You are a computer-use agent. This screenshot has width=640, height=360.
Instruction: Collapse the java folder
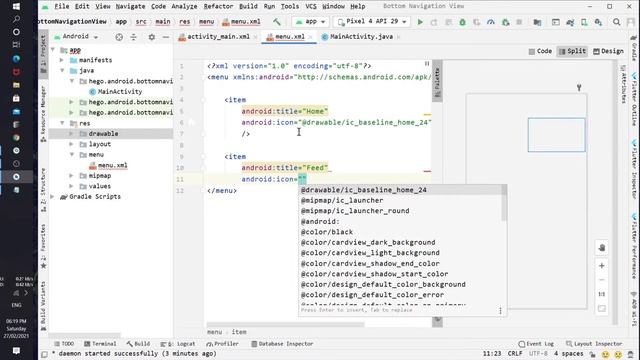(x=62, y=71)
